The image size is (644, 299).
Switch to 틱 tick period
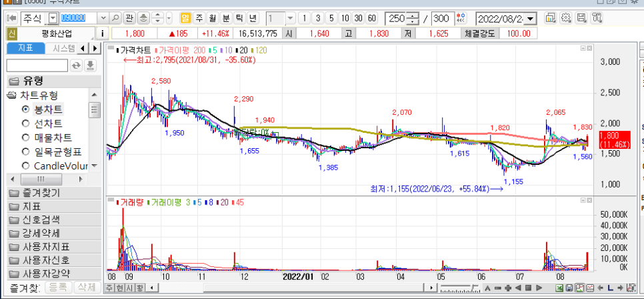coord(239,19)
